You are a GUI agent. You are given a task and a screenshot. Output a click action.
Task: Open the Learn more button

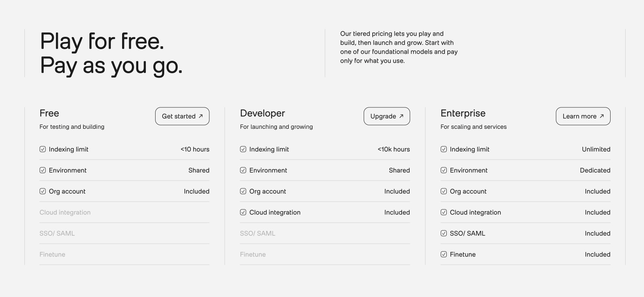tap(583, 116)
